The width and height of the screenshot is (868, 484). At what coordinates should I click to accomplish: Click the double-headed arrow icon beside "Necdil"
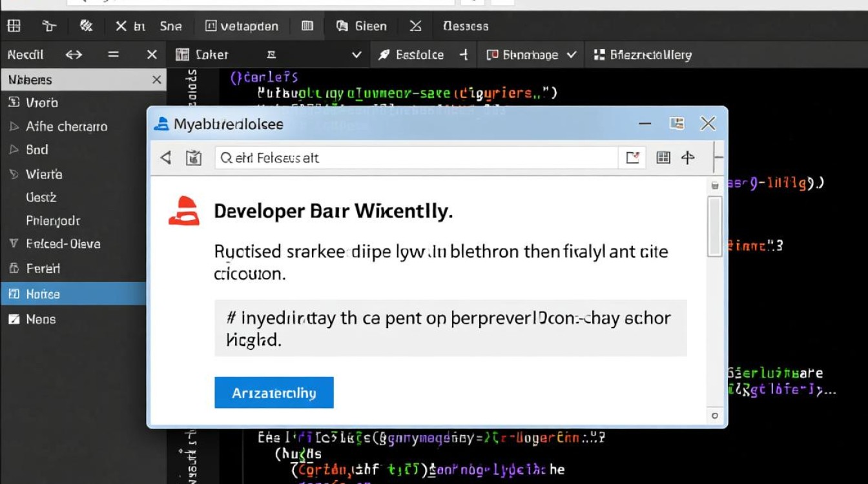coord(74,55)
